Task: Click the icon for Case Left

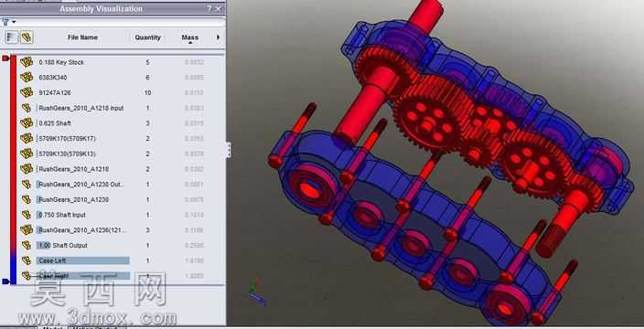Action: [27, 260]
